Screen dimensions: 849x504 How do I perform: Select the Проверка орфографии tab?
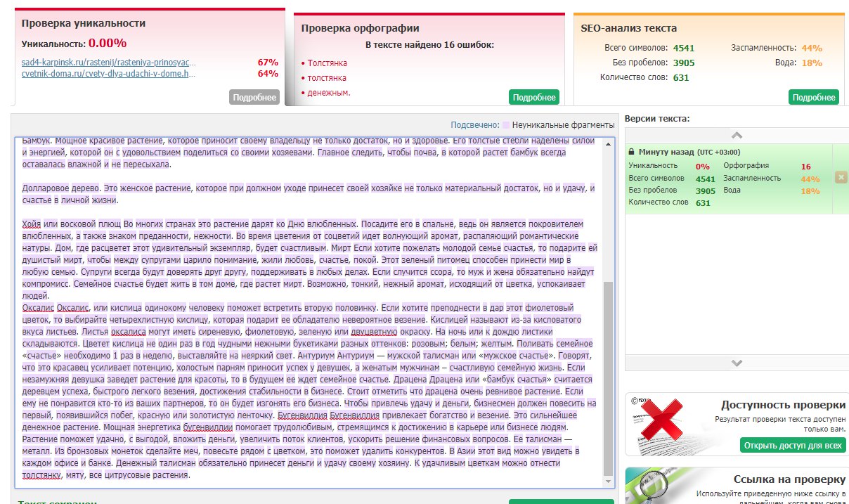tap(360, 28)
